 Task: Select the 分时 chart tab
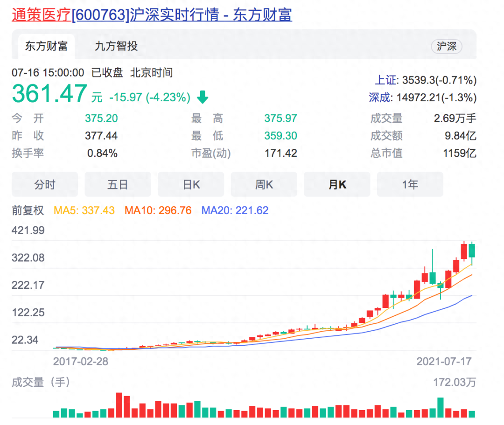pos(45,184)
